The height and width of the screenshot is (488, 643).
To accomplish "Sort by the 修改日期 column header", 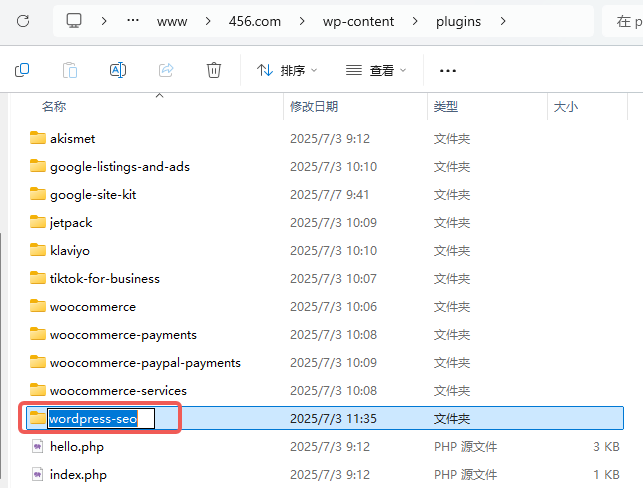I will pyautogui.click(x=314, y=107).
